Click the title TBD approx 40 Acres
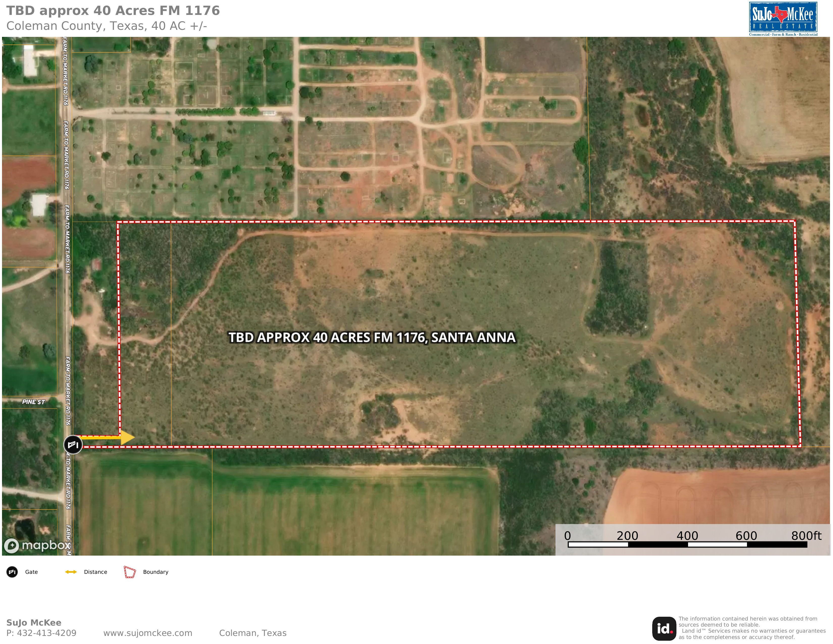The width and height of the screenshot is (833, 644). (x=113, y=11)
